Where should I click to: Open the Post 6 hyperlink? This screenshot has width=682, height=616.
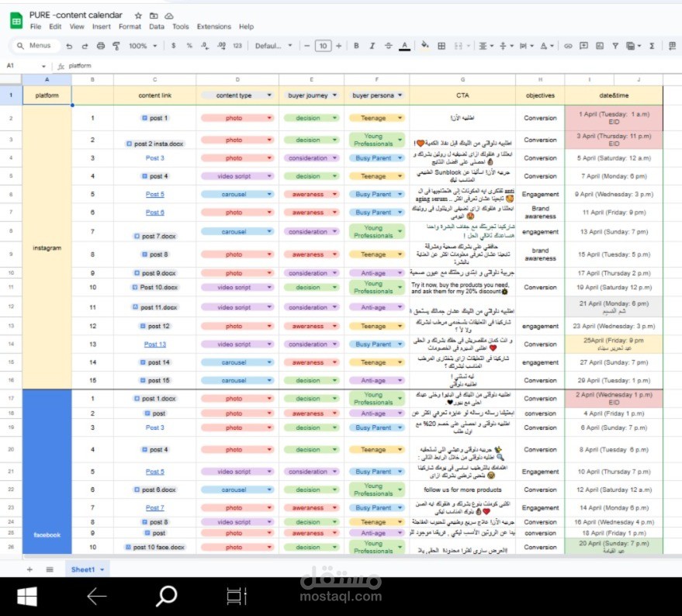(155, 213)
